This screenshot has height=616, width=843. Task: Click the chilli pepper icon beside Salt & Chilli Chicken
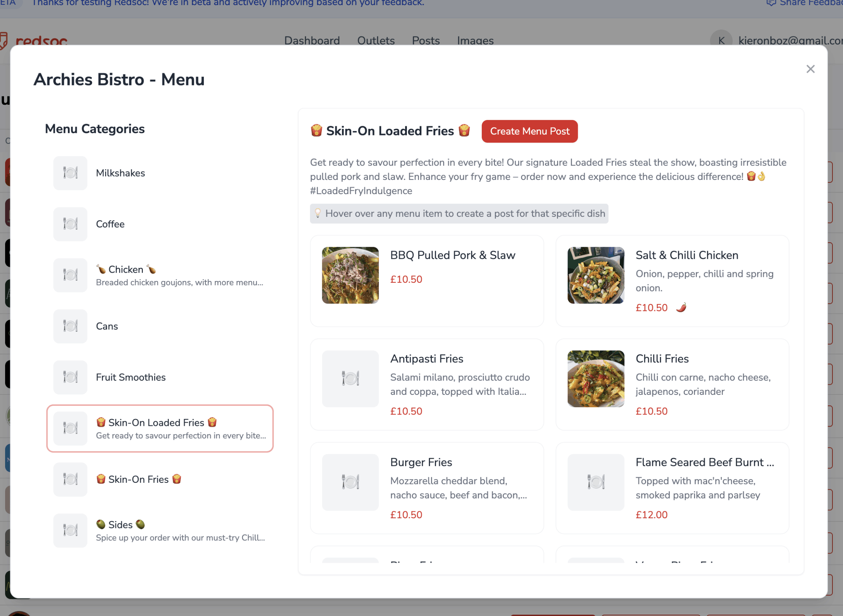point(680,307)
